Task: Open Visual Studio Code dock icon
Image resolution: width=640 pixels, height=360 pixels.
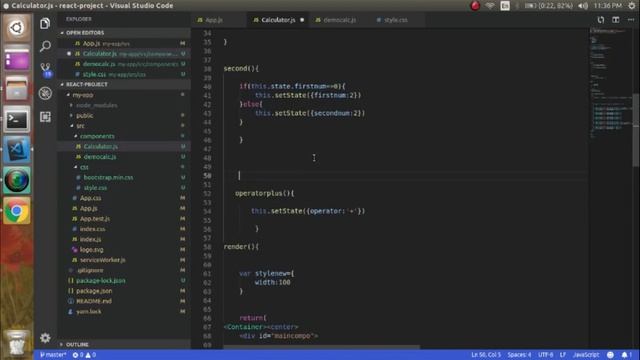Action: tap(16, 150)
